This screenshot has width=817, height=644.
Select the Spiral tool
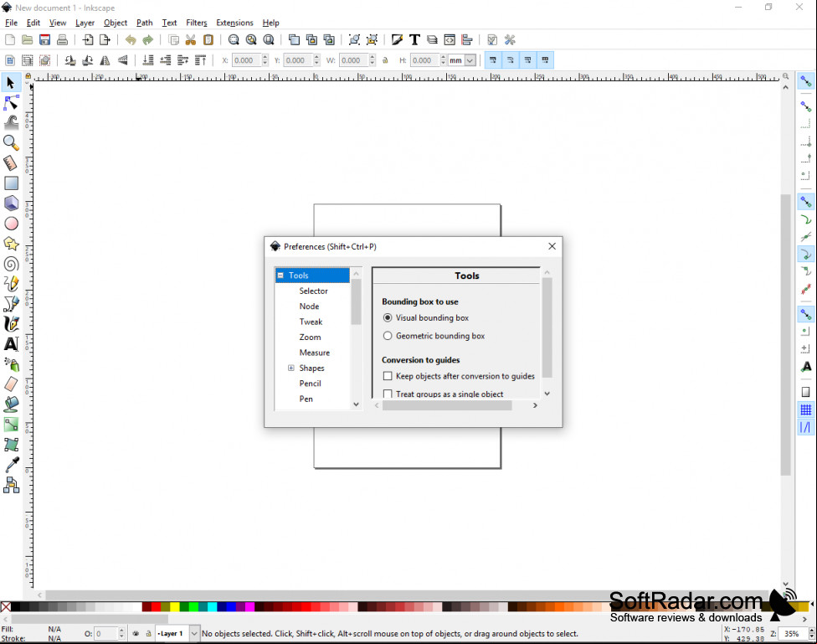tap(11, 264)
